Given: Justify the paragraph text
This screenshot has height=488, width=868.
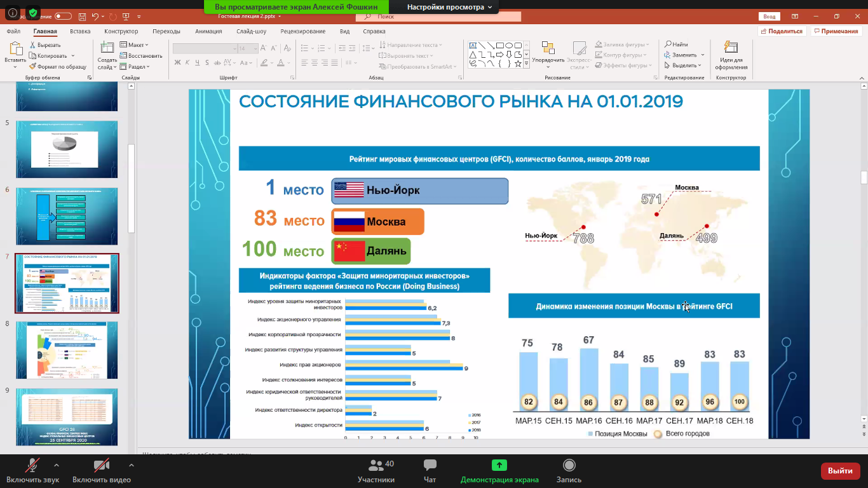Looking at the screenshot, I should [x=334, y=62].
